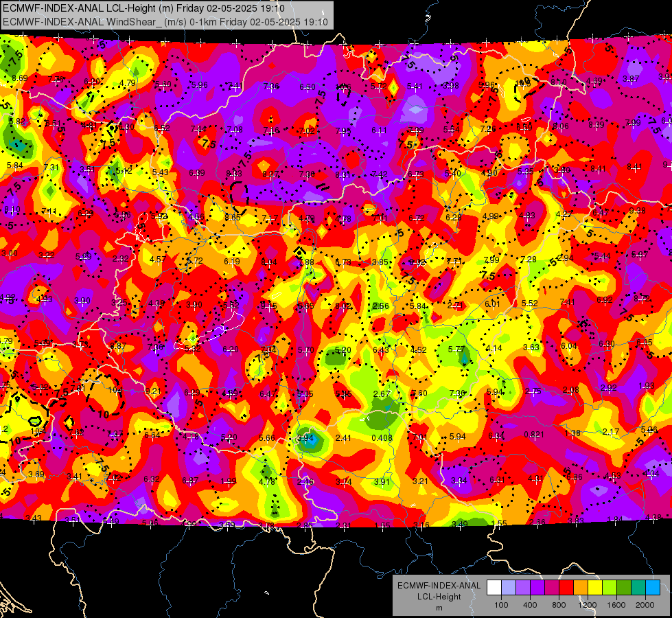The image size is (672, 618).
Task: Click the white legend swatch above 100
Action: coord(494,588)
